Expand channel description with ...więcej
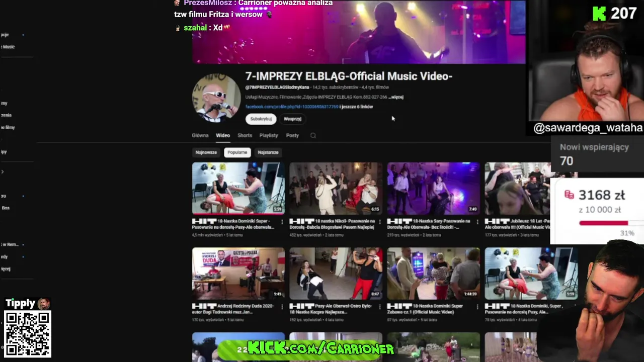The width and height of the screenshot is (644, 362). [x=395, y=97]
